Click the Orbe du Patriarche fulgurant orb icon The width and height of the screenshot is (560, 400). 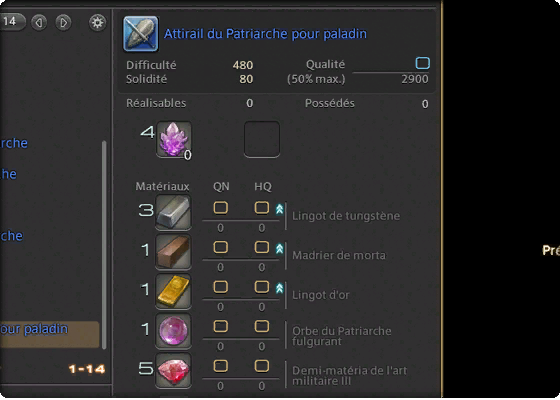(x=173, y=331)
